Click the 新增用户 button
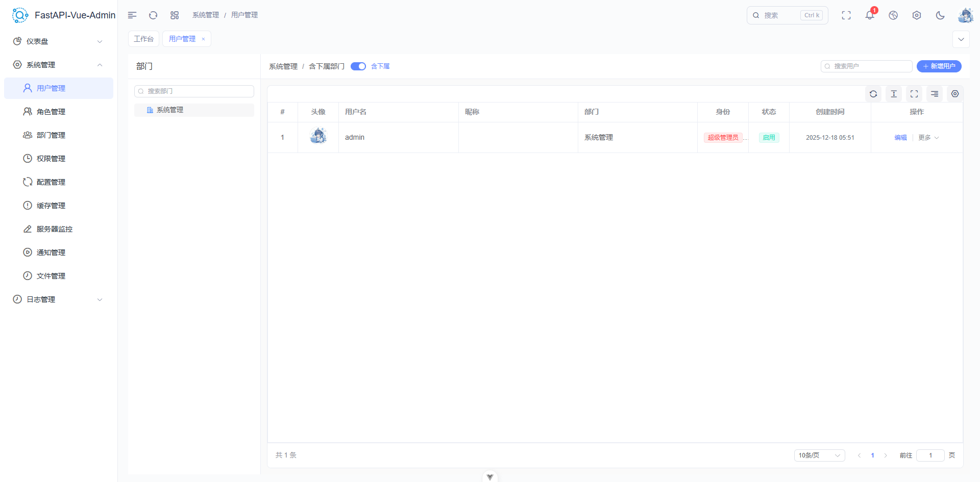This screenshot has width=980, height=482. [x=939, y=66]
